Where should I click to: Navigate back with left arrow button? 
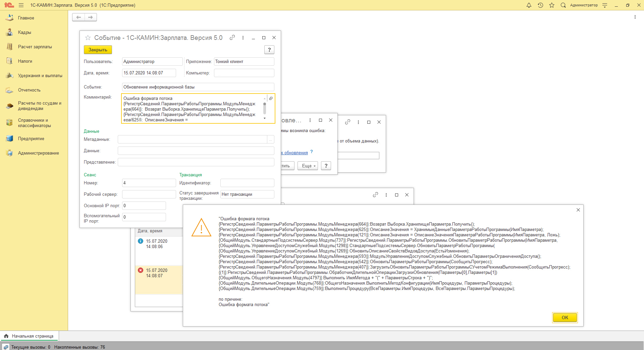(78, 17)
